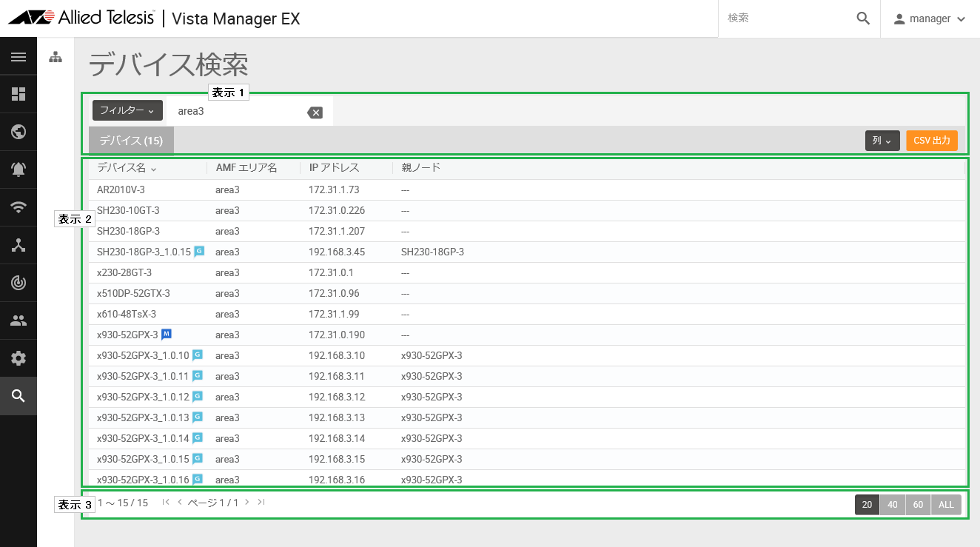The height and width of the screenshot is (547, 980).
Task: Open the manager account dropdown
Action: (930, 19)
